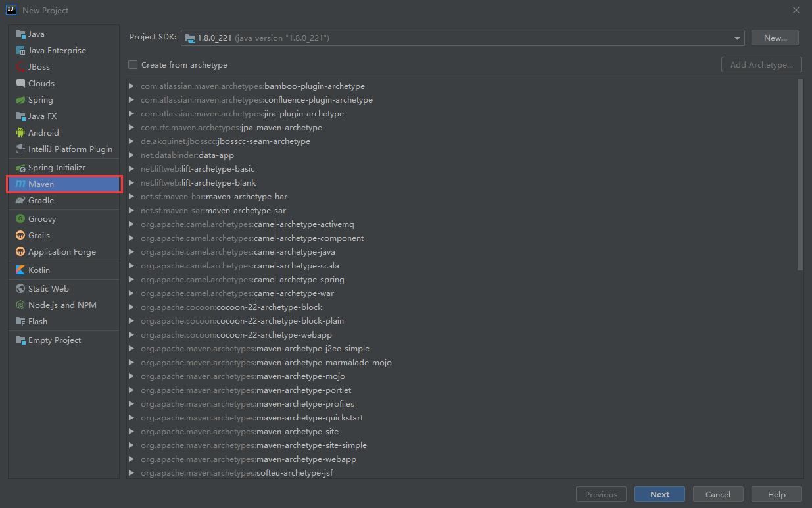Image resolution: width=812 pixels, height=508 pixels.
Task: Select camel-archetype-java row text
Action: [238, 252]
